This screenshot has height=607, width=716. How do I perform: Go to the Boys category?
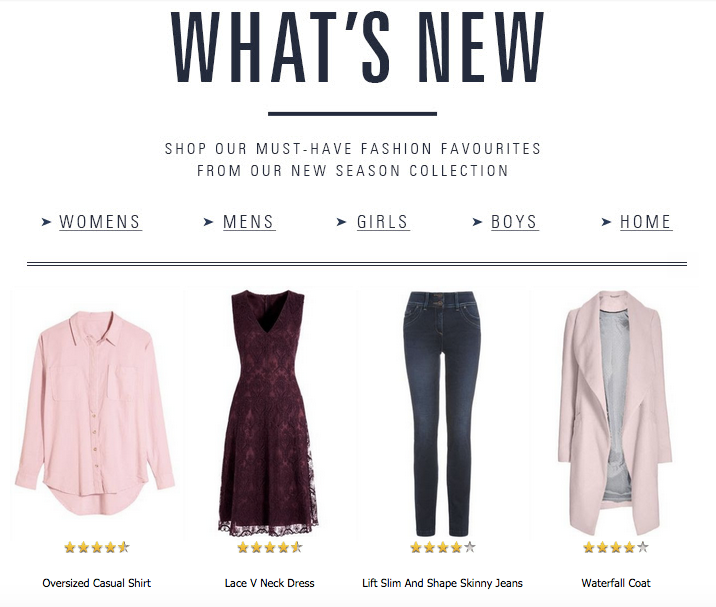pos(515,222)
